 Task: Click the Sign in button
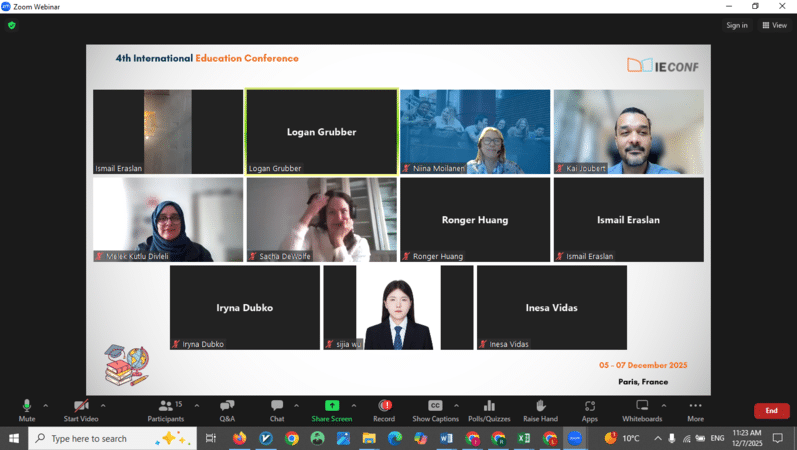[737, 25]
